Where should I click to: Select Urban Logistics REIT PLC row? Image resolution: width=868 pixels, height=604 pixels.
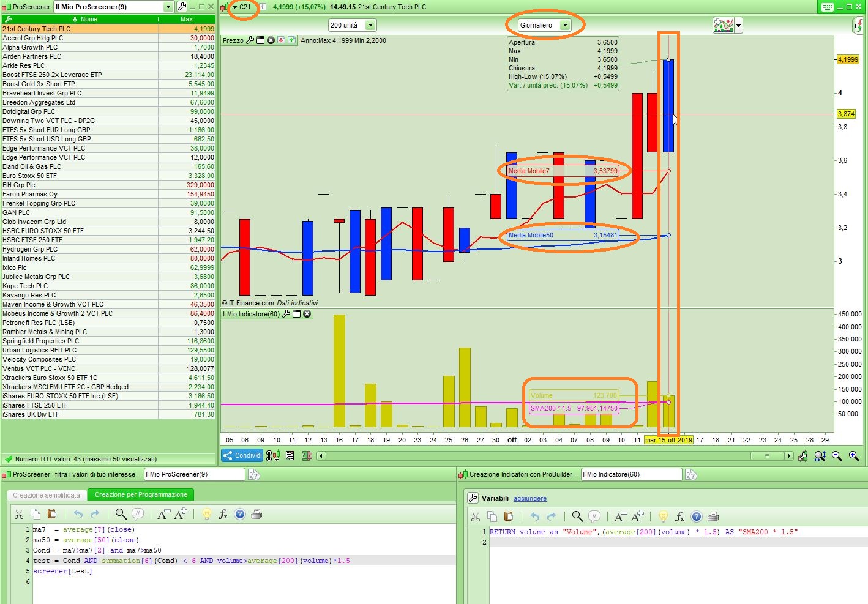point(108,350)
